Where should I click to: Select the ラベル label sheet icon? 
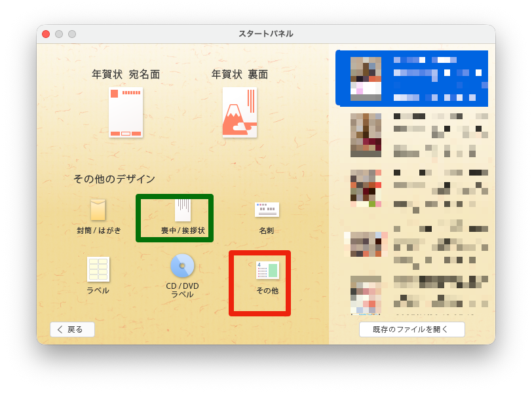(98, 269)
